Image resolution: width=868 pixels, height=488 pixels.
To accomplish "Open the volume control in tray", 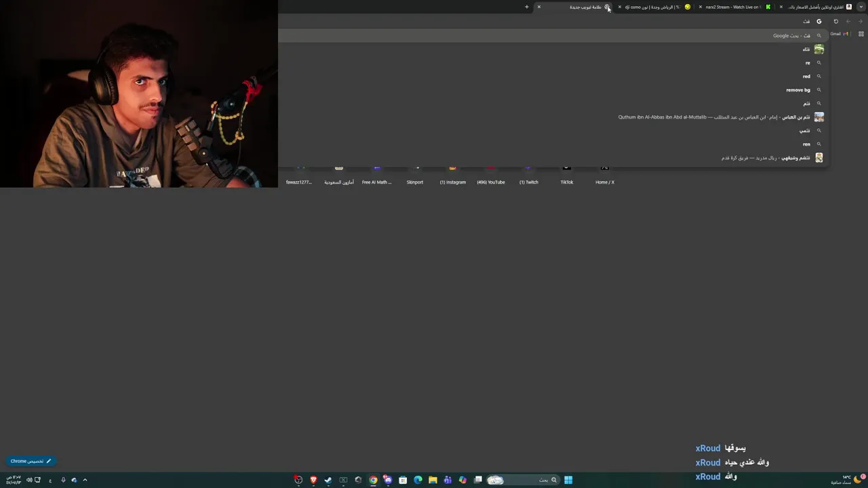I will (29, 480).
